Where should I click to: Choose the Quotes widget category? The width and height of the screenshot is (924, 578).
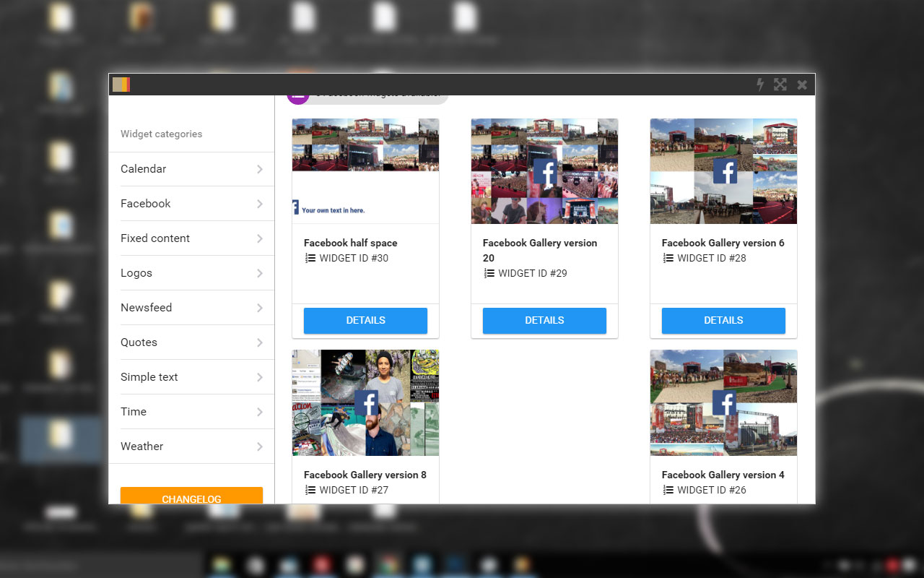(x=191, y=342)
